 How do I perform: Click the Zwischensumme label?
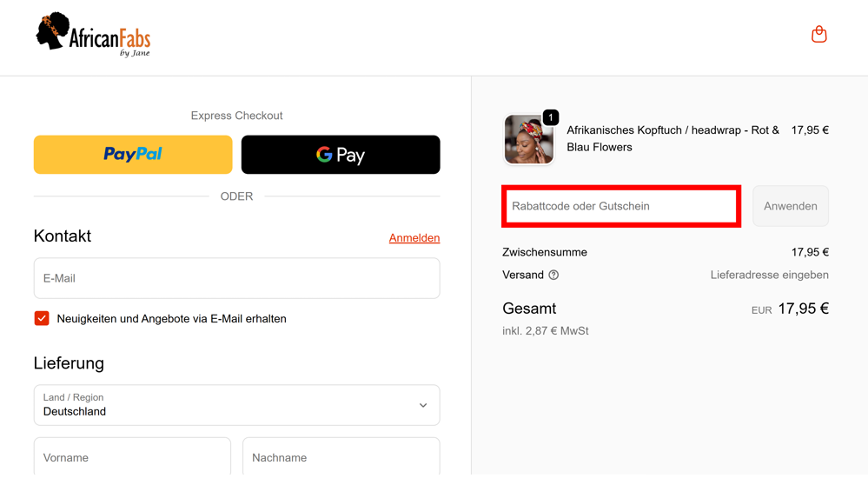[545, 252]
